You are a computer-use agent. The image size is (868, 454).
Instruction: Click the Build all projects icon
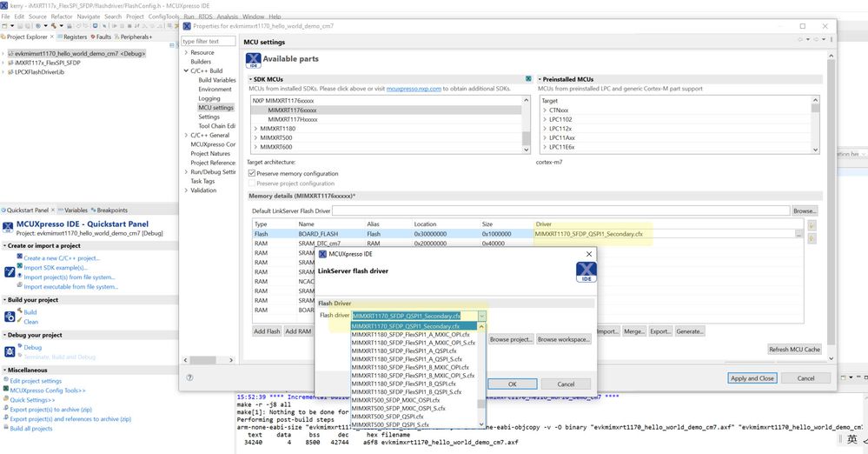[6, 428]
